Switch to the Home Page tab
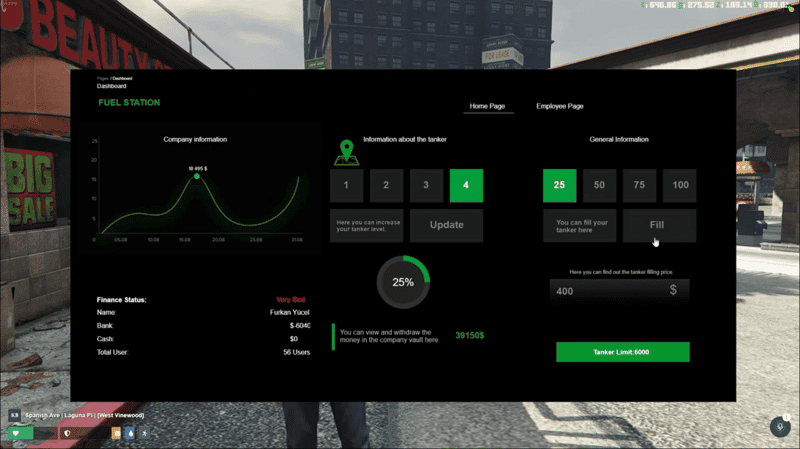The image size is (800, 449). point(487,106)
